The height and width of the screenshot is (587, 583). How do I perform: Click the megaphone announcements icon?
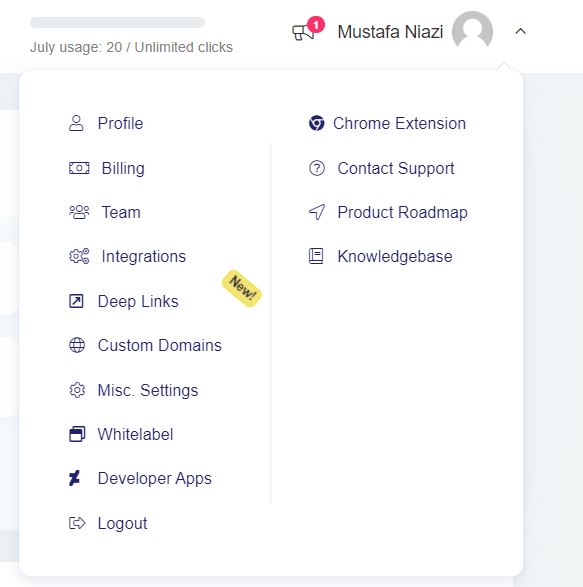303,32
